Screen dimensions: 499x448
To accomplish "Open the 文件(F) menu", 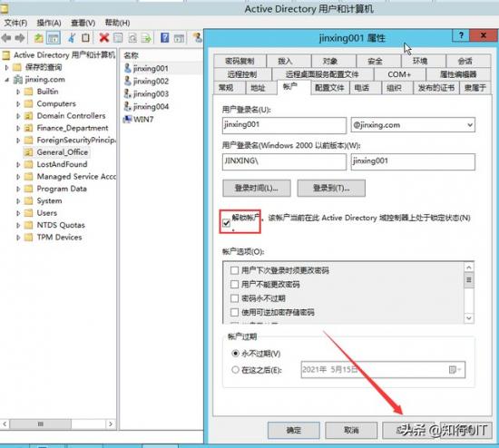I will (x=15, y=23).
